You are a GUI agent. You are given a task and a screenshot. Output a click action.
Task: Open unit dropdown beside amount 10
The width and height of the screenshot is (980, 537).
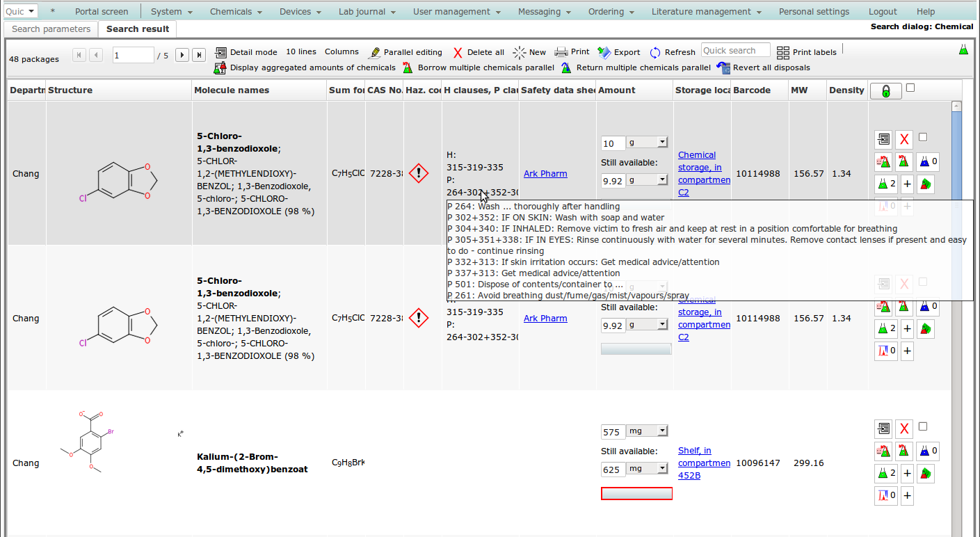647,143
